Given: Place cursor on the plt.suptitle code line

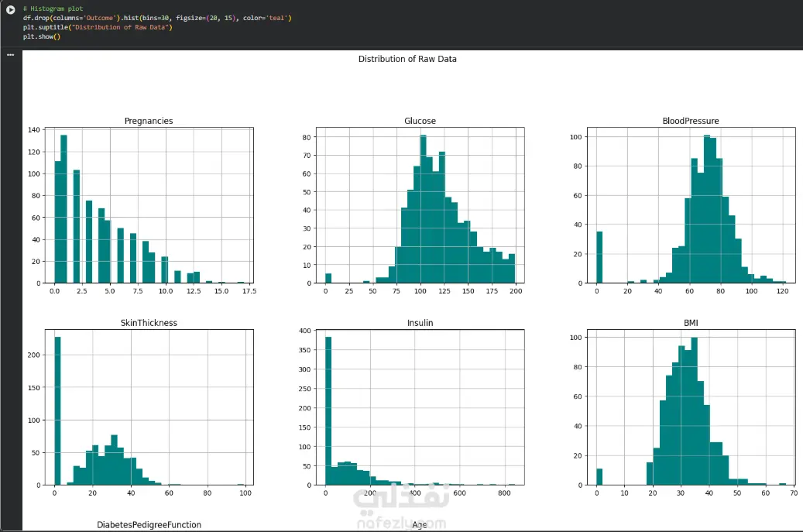Looking at the screenshot, I should point(98,27).
